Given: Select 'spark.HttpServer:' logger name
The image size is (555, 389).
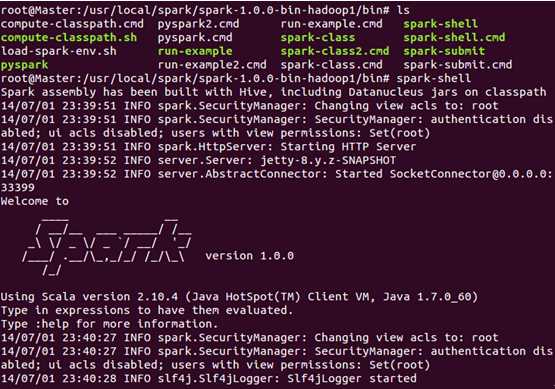Looking at the screenshot, I should click(x=216, y=147).
